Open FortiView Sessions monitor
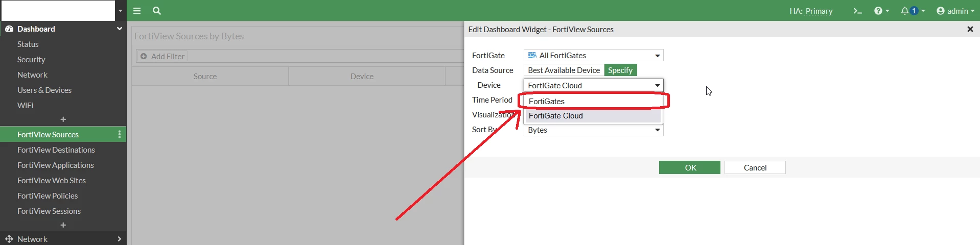The image size is (980, 245). point(49,211)
